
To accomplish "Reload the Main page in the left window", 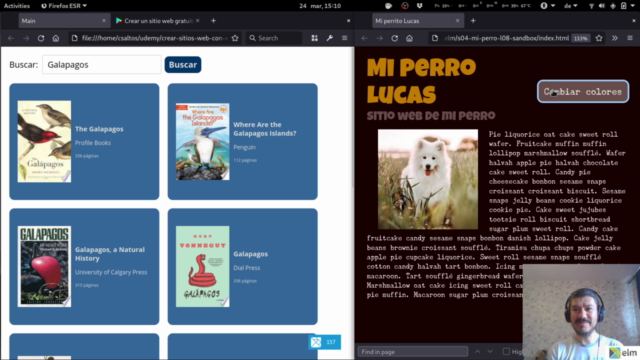I will (x=41, y=38).
